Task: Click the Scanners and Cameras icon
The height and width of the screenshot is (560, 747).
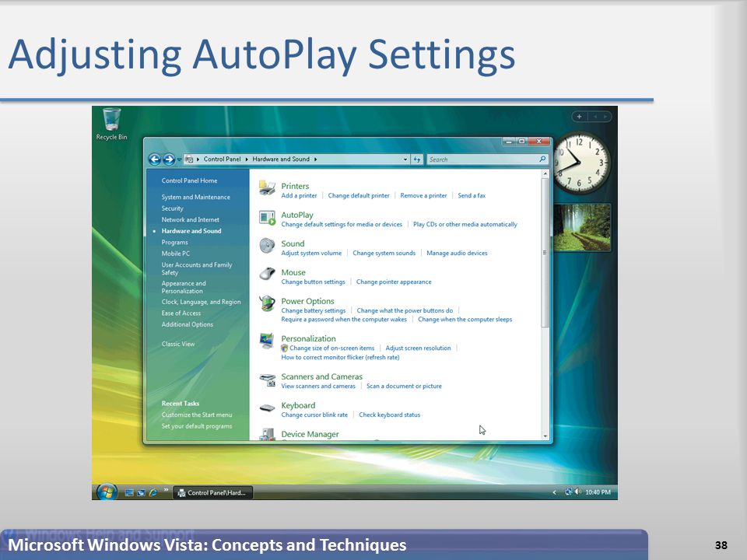Action: point(267,380)
